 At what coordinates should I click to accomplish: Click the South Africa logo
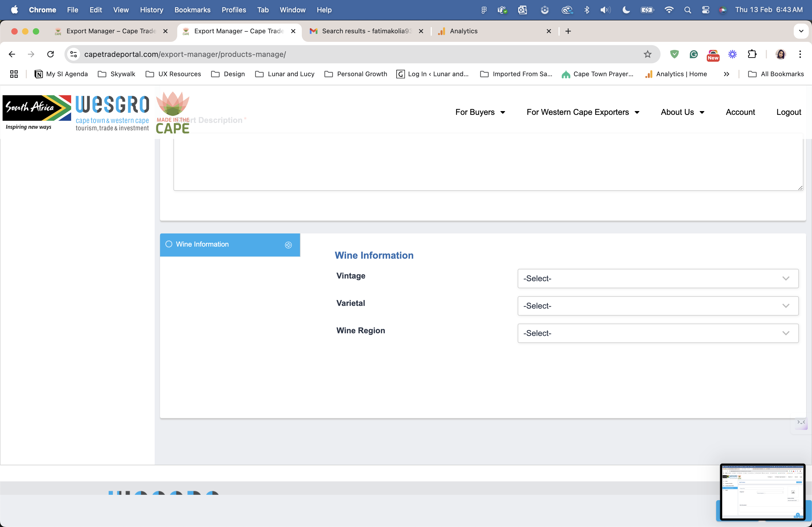(37, 112)
